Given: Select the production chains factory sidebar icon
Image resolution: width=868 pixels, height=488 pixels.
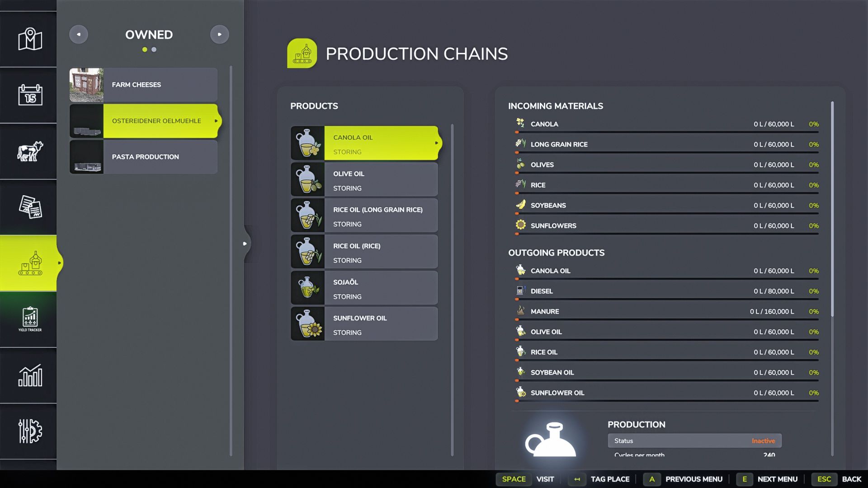Looking at the screenshot, I should (x=30, y=263).
